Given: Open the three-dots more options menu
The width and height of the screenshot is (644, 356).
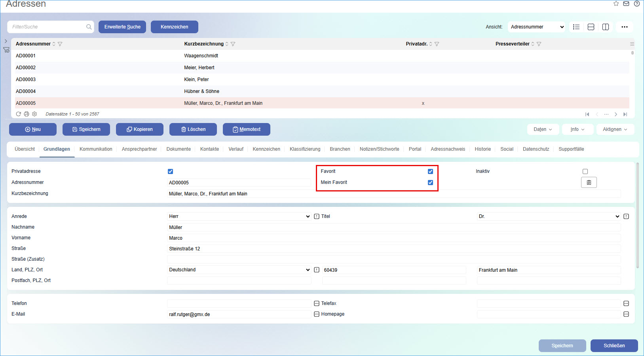Looking at the screenshot, I should 625,27.
